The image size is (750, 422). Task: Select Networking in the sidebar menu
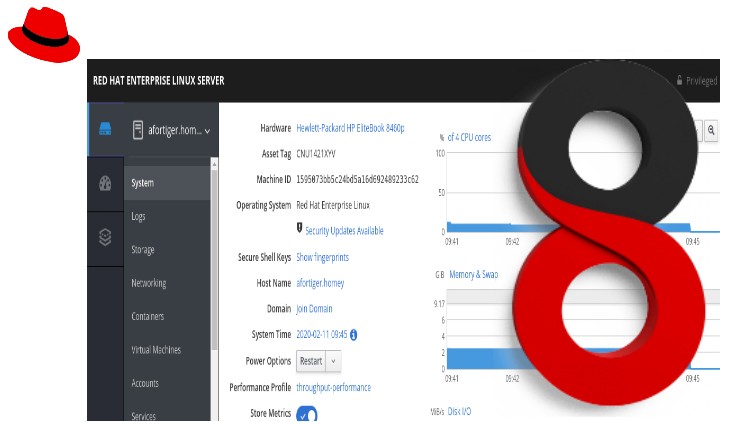click(149, 283)
